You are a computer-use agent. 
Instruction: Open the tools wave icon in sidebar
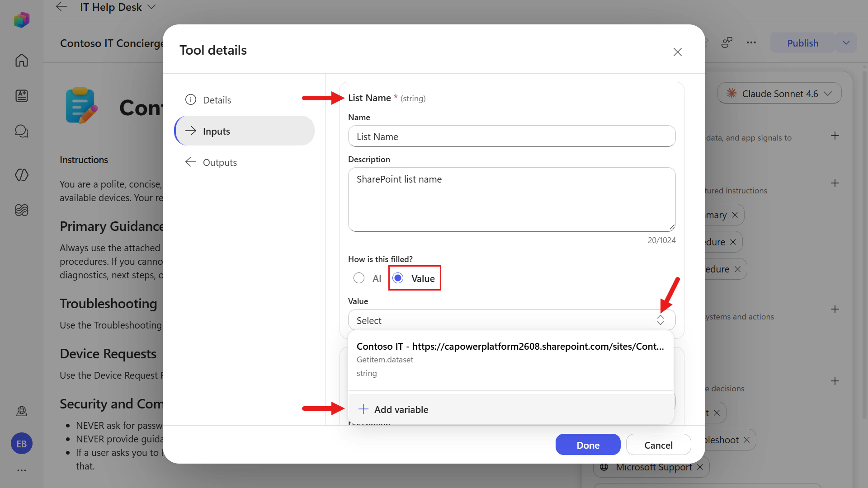(22, 210)
